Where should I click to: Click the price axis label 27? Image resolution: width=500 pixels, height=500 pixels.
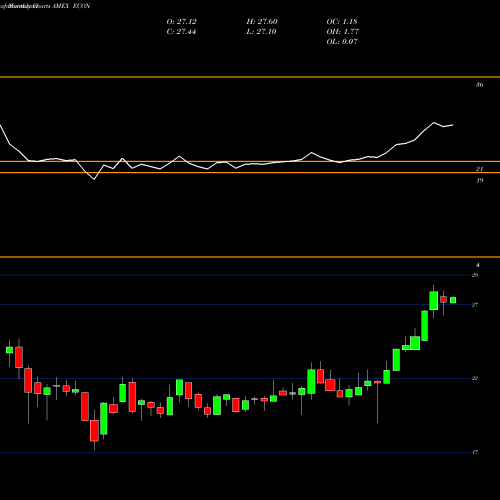(x=475, y=305)
